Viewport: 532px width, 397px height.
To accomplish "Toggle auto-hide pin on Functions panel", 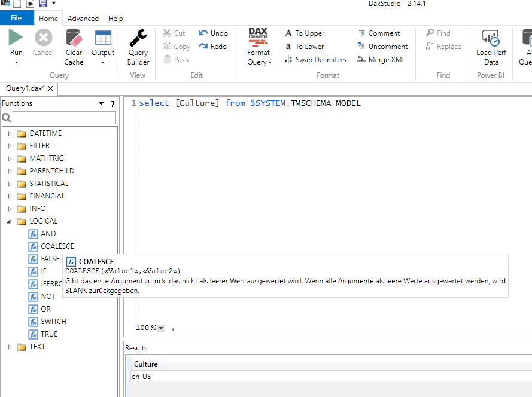I will click(111, 103).
